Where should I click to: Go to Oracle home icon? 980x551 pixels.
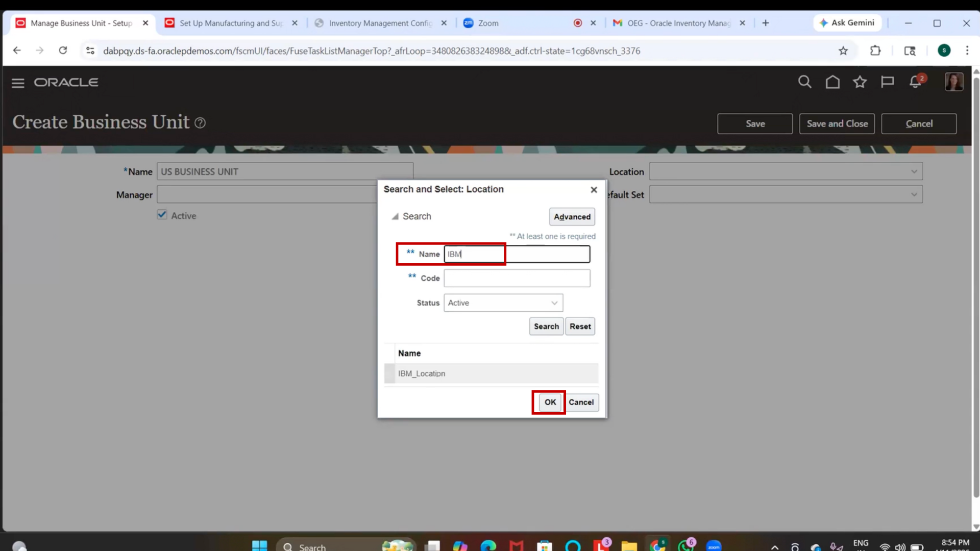click(x=832, y=82)
